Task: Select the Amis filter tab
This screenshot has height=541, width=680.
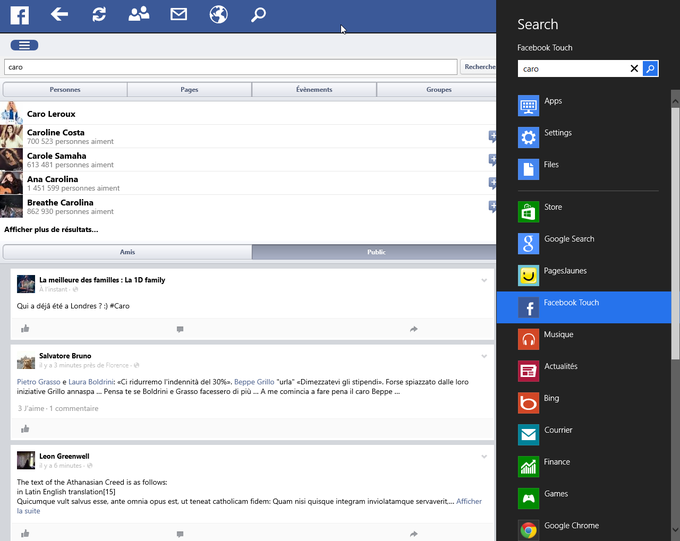Action: [x=128, y=252]
